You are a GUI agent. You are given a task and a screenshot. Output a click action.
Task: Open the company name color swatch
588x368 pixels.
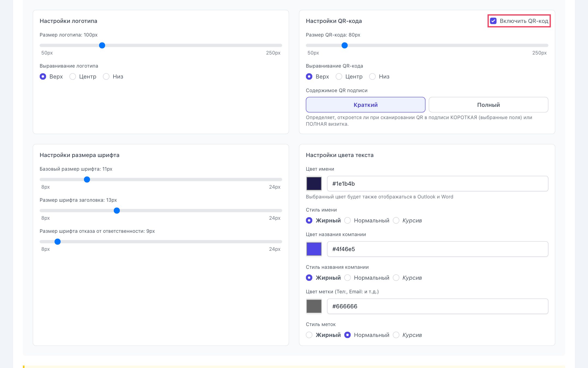[x=314, y=249]
